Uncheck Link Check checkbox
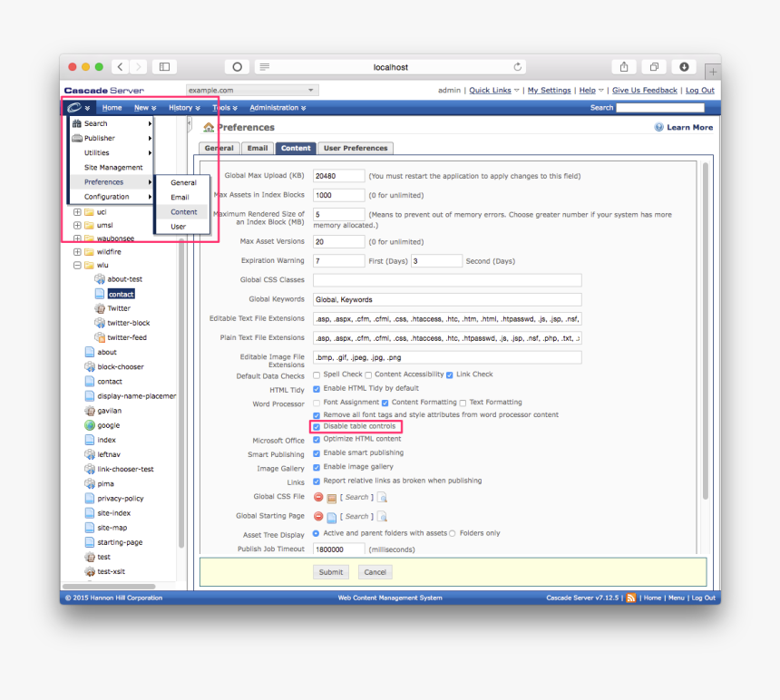Screen dimensions: 780x700 coord(450,374)
